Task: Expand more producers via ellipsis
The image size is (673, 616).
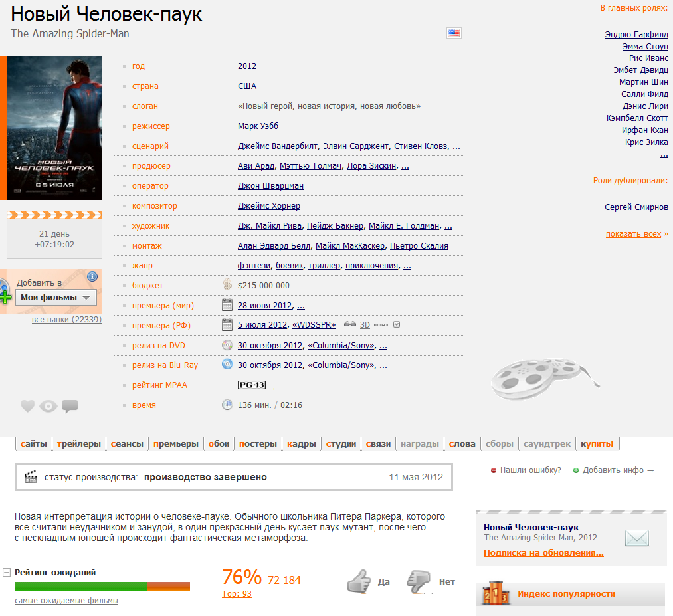Action: tap(405, 166)
